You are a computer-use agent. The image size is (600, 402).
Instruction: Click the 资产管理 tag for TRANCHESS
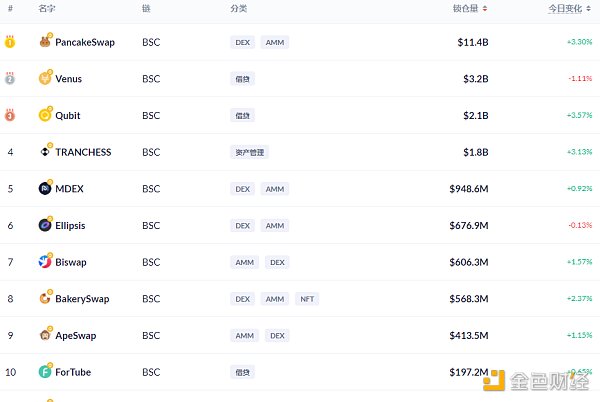click(x=250, y=152)
